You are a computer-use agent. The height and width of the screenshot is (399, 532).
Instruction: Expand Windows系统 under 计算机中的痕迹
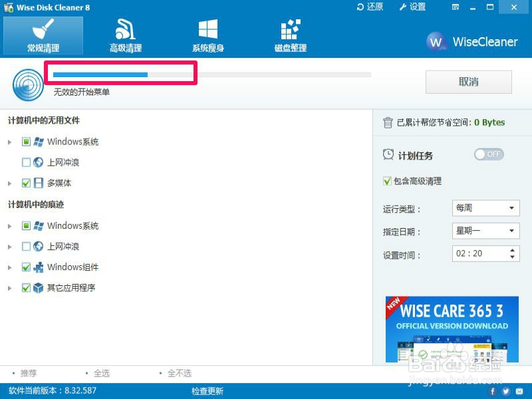(10, 226)
